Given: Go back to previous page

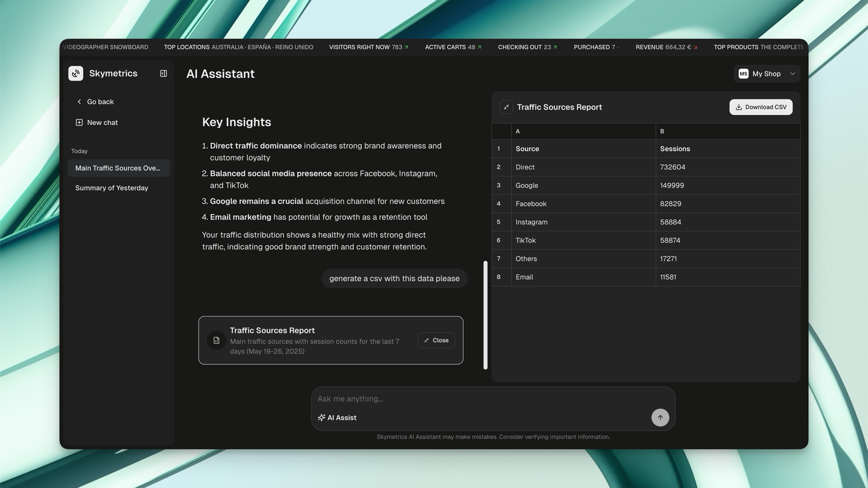Looking at the screenshot, I should coord(95,101).
